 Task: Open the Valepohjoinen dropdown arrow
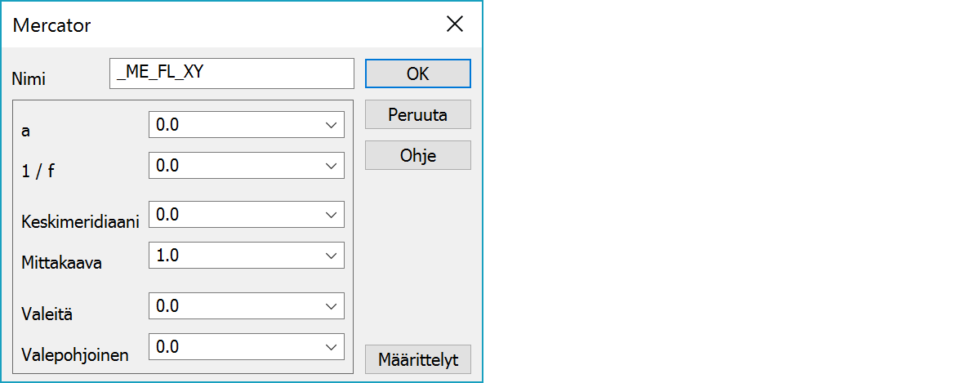point(331,347)
